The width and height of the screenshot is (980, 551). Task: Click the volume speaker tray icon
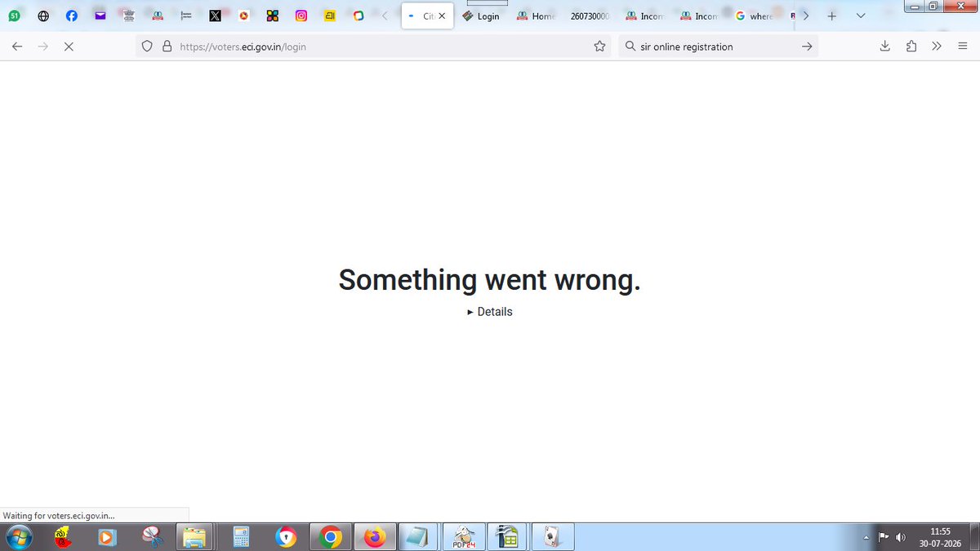coord(901,537)
